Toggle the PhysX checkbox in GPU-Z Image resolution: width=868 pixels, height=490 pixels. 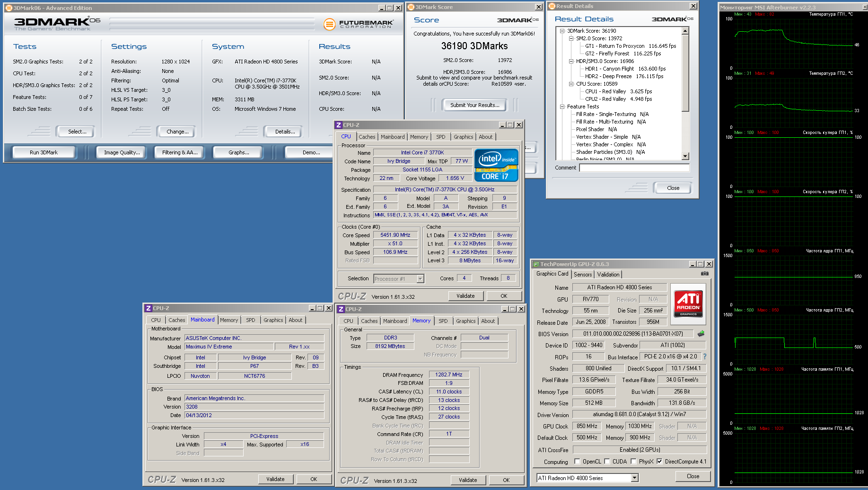coord(633,462)
